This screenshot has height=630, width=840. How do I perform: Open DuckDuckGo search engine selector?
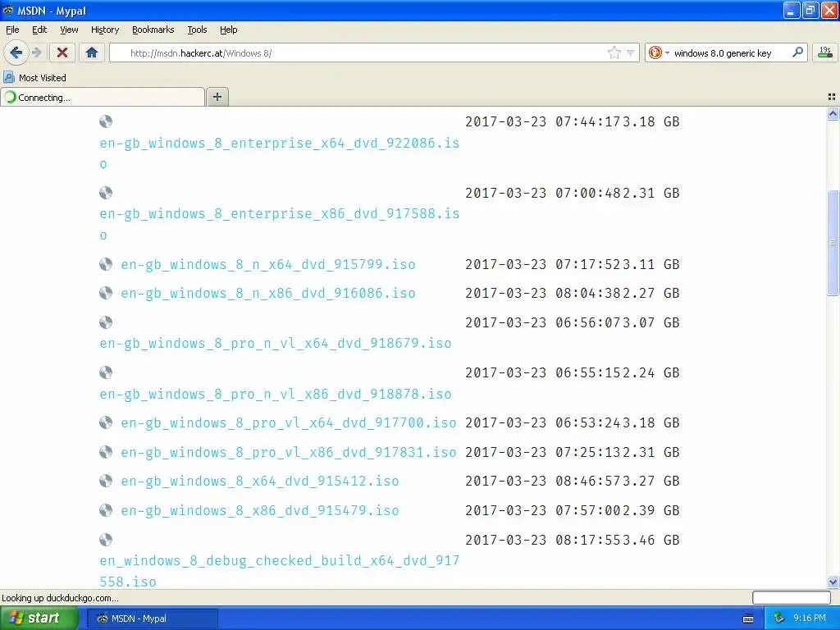tap(659, 52)
